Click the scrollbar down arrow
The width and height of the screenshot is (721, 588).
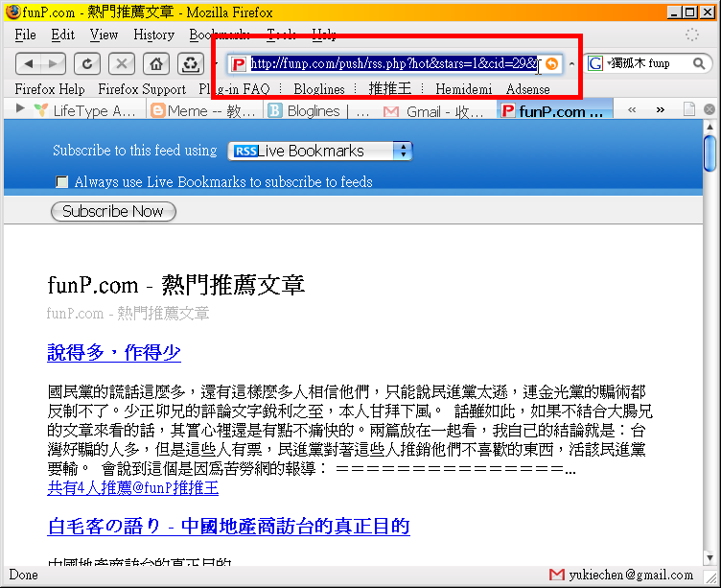[x=709, y=557]
